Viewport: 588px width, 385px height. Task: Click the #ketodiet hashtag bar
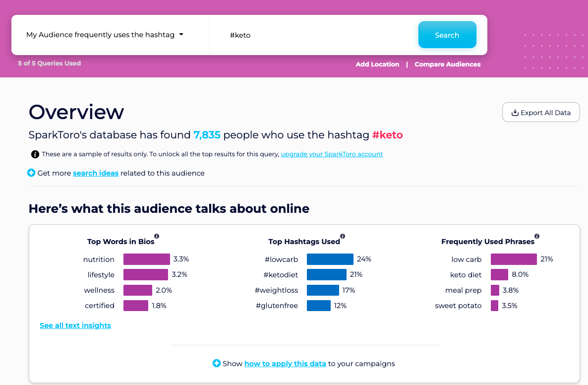coord(327,274)
